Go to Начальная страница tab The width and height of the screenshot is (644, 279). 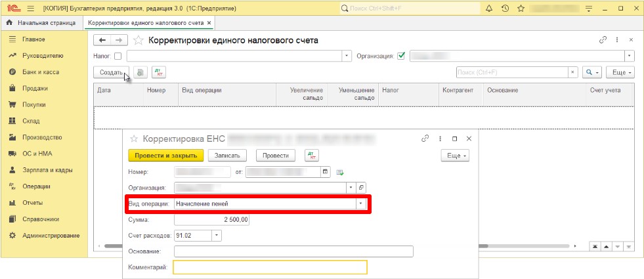pos(40,23)
